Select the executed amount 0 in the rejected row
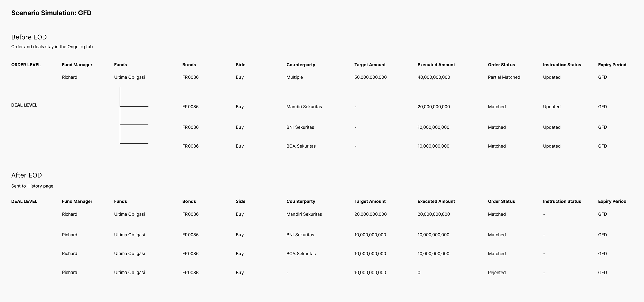 click(419, 273)
